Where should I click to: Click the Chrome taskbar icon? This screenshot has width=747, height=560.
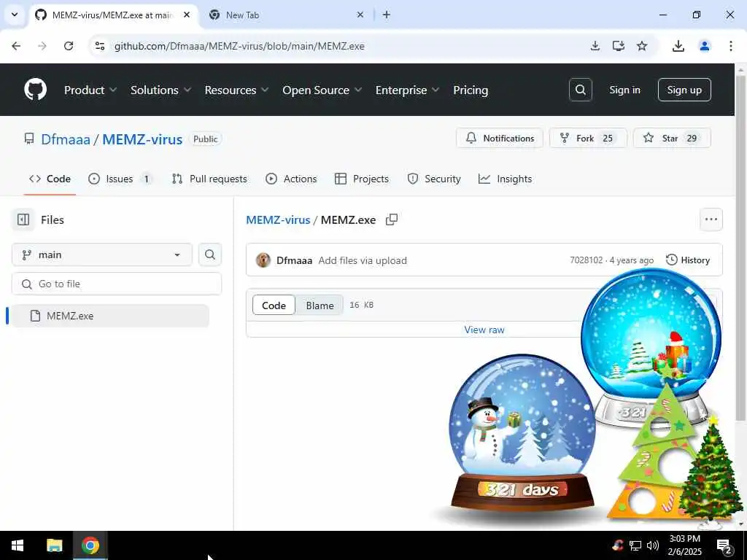click(x=90, y=545)
